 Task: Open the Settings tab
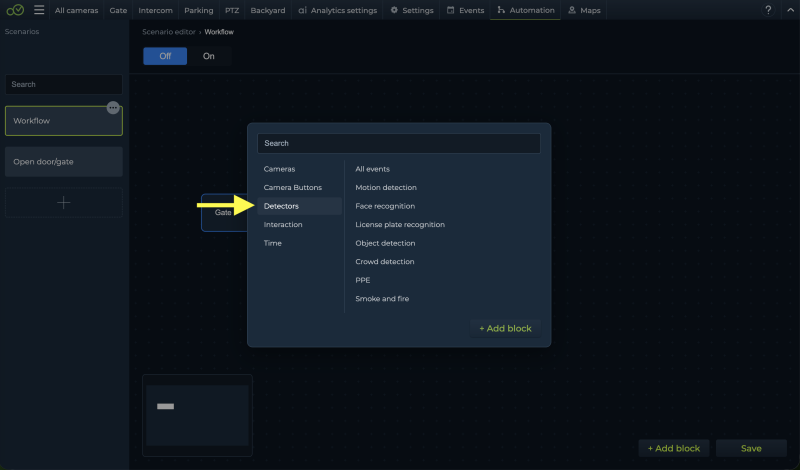(412, 10)
